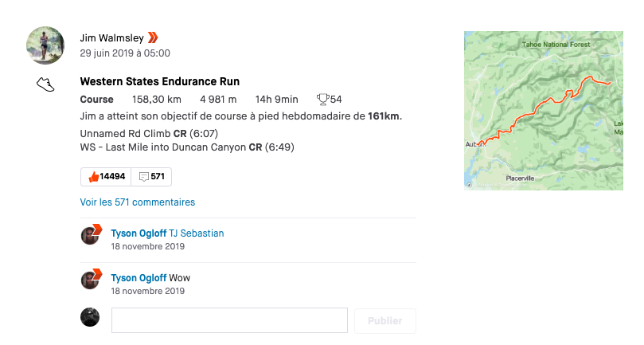The width and height of the screenshot is (644, 345).
Task: Open Tyson Ogloff's name in the Wow comment
Action: click(139, 278)
